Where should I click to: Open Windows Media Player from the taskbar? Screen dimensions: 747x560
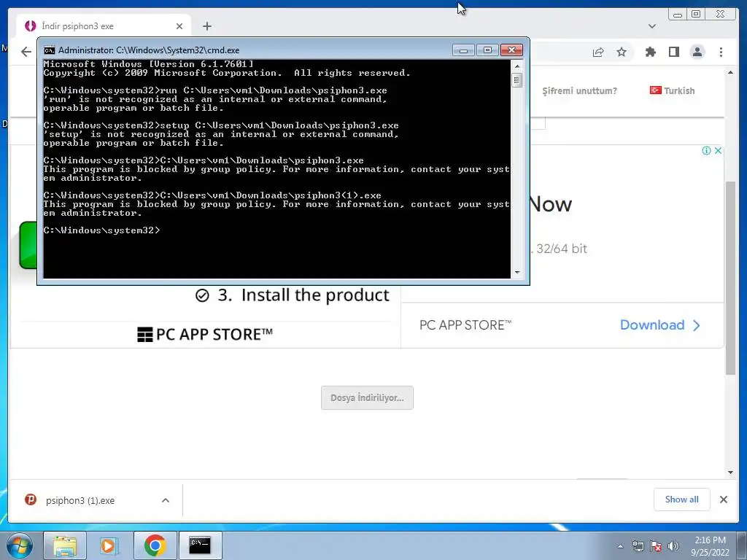click(109, 545)
